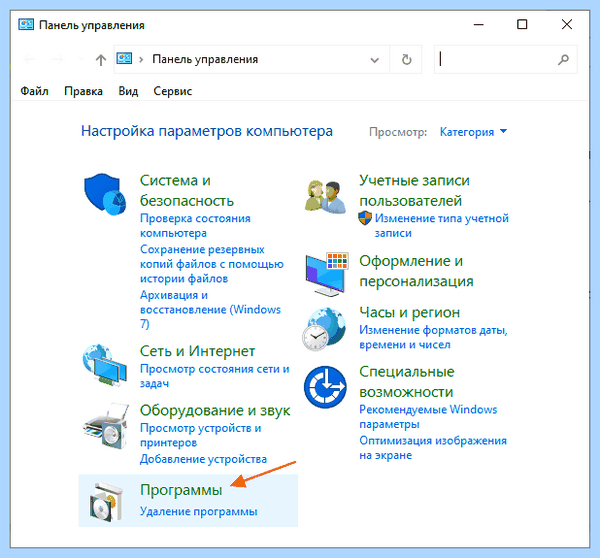
Task: Click Оптимизация изображения на экране link
Action: (x=433, y=448)
